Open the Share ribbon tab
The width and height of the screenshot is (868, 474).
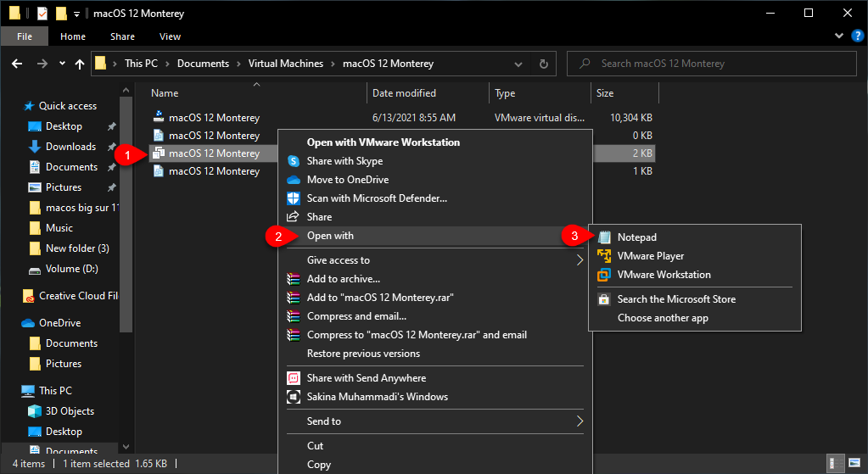pos(122,36)
